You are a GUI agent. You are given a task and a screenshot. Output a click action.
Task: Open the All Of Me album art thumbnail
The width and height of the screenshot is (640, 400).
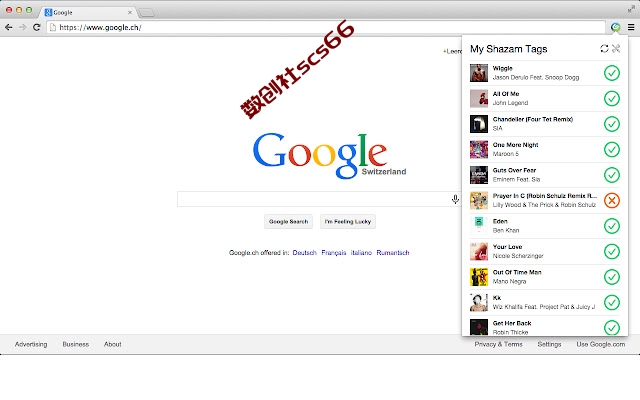click(x=479, y=98)
